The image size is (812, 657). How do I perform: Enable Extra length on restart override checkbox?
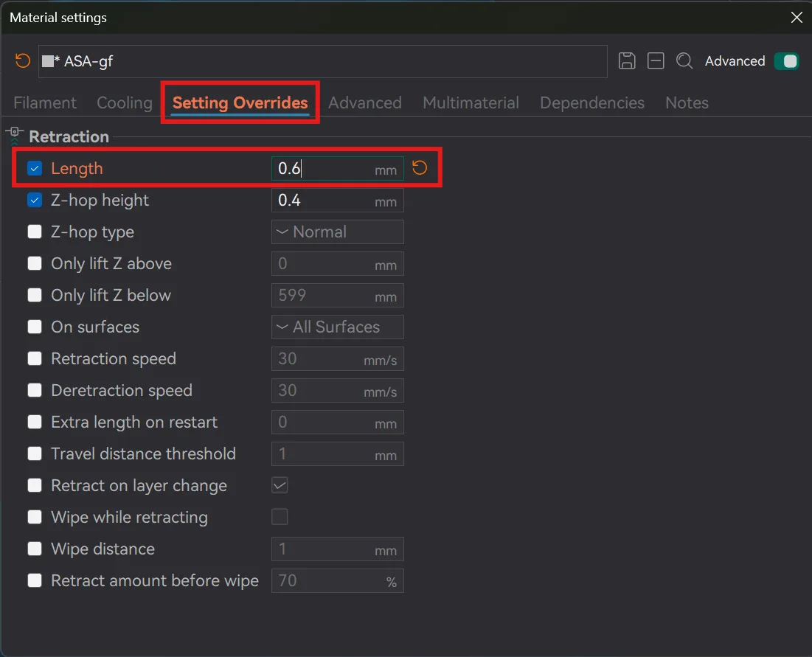[x=35, y=422]
